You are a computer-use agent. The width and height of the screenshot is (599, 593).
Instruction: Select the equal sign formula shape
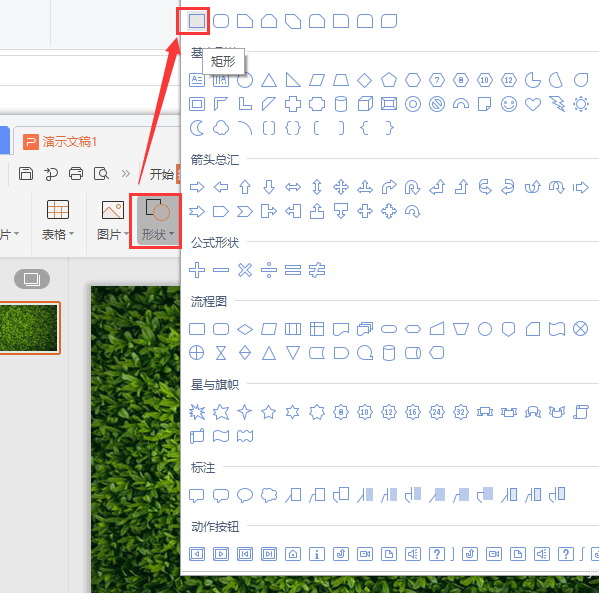point(293,270)
